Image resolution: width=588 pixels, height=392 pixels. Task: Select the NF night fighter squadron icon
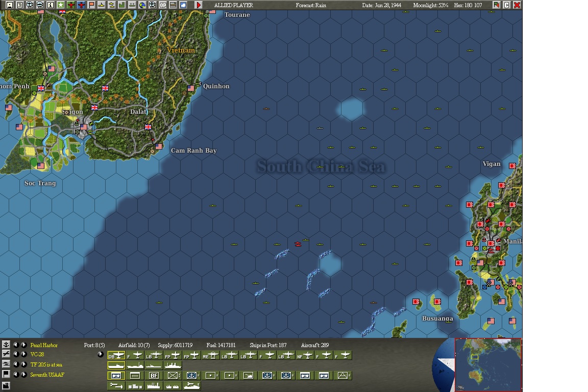pos(304,355)
